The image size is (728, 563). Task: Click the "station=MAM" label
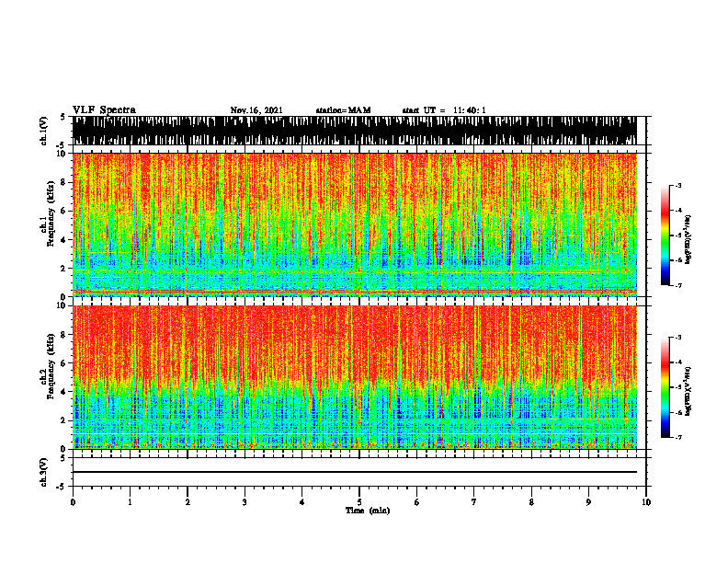click(343, 110)
